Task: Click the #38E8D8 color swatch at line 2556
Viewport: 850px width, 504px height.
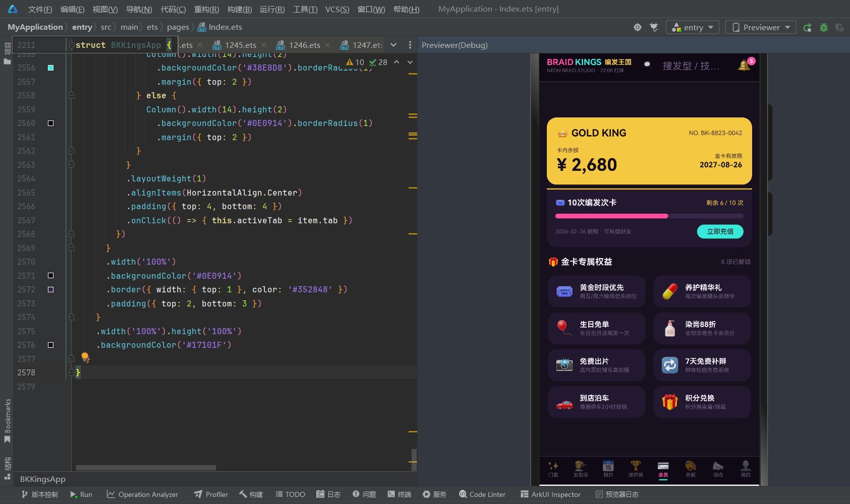Action: [50, 68]
